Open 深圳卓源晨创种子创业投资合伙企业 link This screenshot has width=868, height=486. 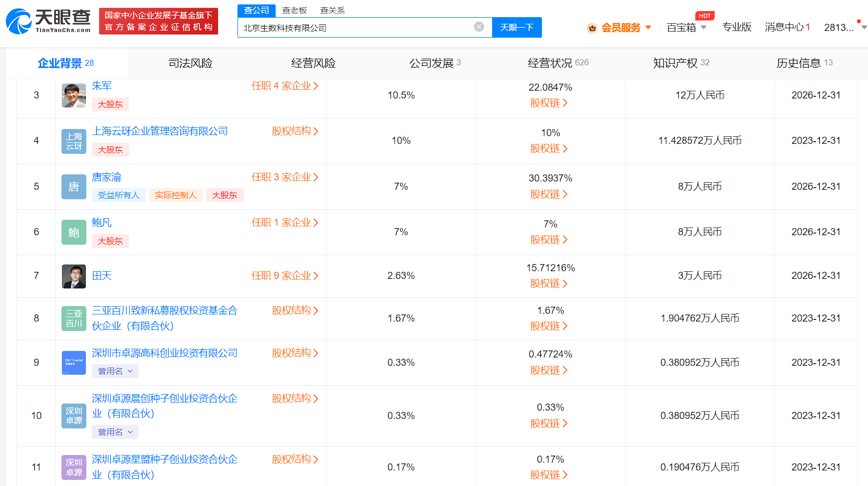tap(164, 406)
